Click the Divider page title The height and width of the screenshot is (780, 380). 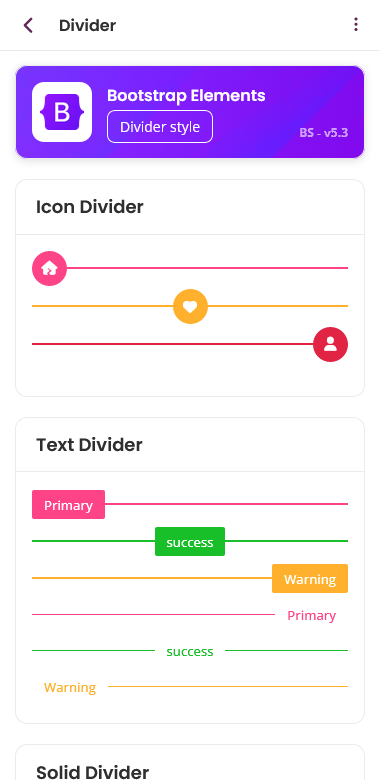[88, 25]
